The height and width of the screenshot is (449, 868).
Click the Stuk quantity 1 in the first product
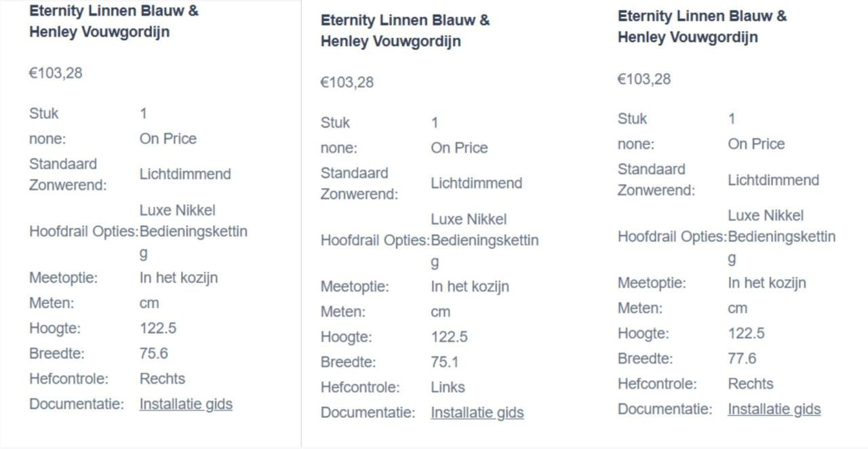[x=144, y=113]
